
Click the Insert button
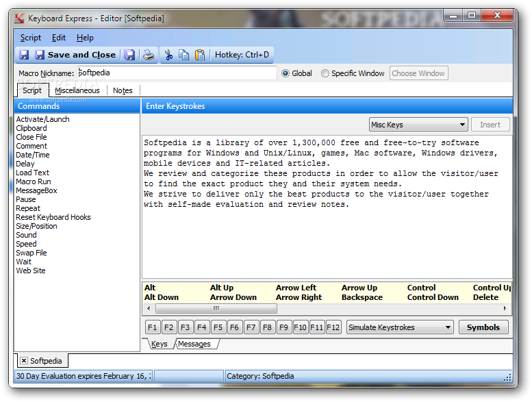[490, 125]
